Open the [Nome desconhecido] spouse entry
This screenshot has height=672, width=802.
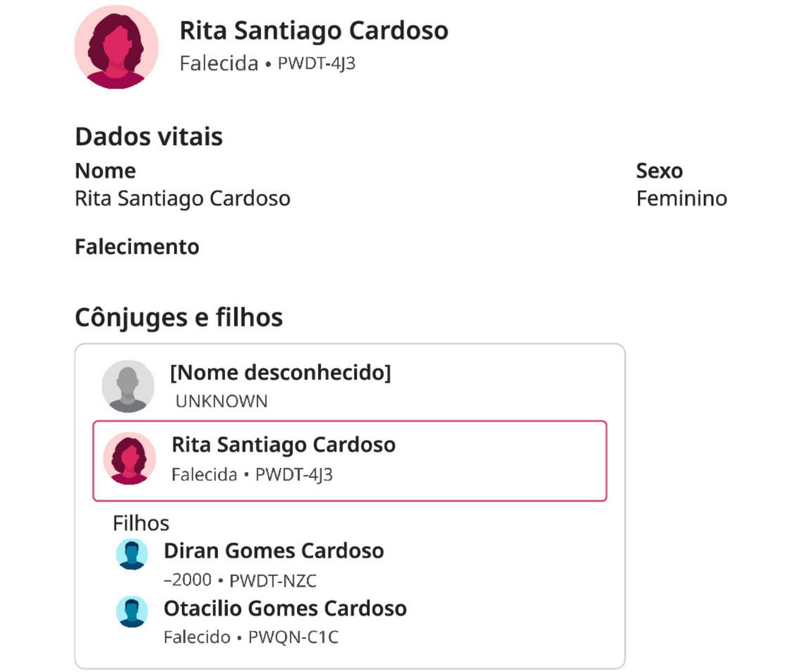280,372
